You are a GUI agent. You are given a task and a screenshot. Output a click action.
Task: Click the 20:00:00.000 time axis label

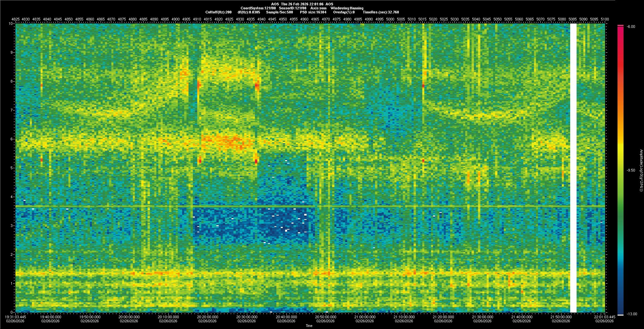[129, 317]
